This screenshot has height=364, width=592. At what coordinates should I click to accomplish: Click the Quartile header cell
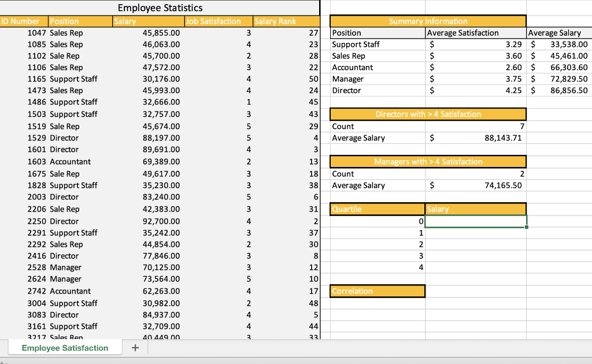coord(378,209)
